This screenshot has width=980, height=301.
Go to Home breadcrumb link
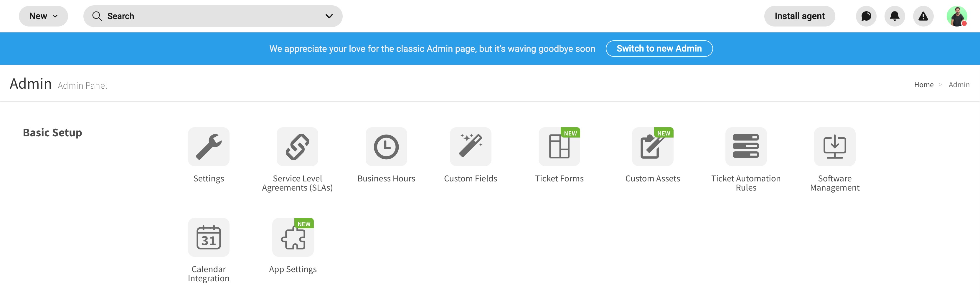tap(924, 85)
